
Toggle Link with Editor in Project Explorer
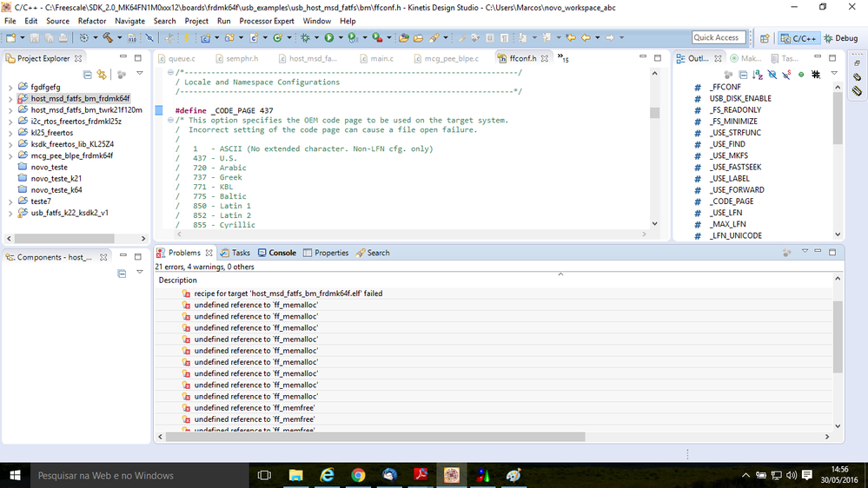coord(102,74)
